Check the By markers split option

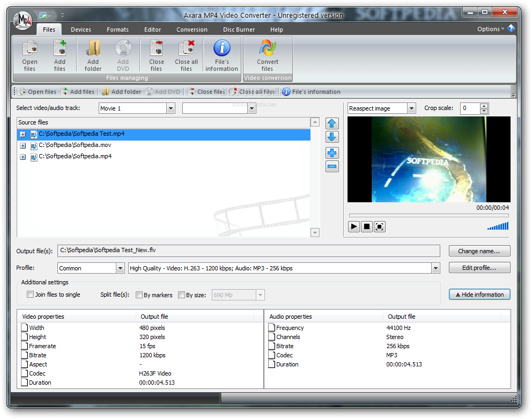click(x=139, y=295)
